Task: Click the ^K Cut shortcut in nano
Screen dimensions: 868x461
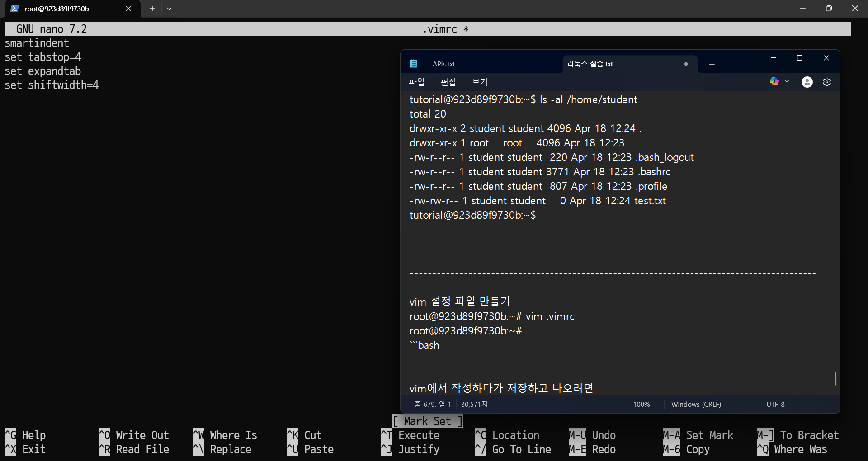Action: pyautogui.click(x=304, y=435)
